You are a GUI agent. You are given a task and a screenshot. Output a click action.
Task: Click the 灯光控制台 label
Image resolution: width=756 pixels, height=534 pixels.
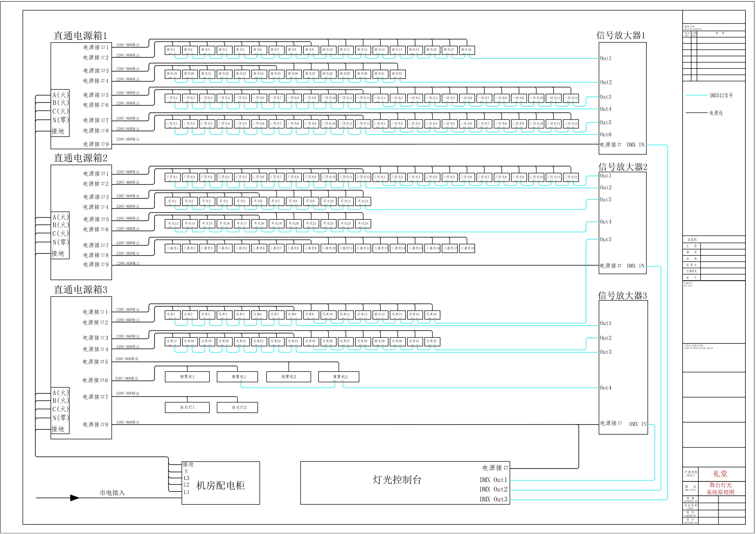[397, 480]
